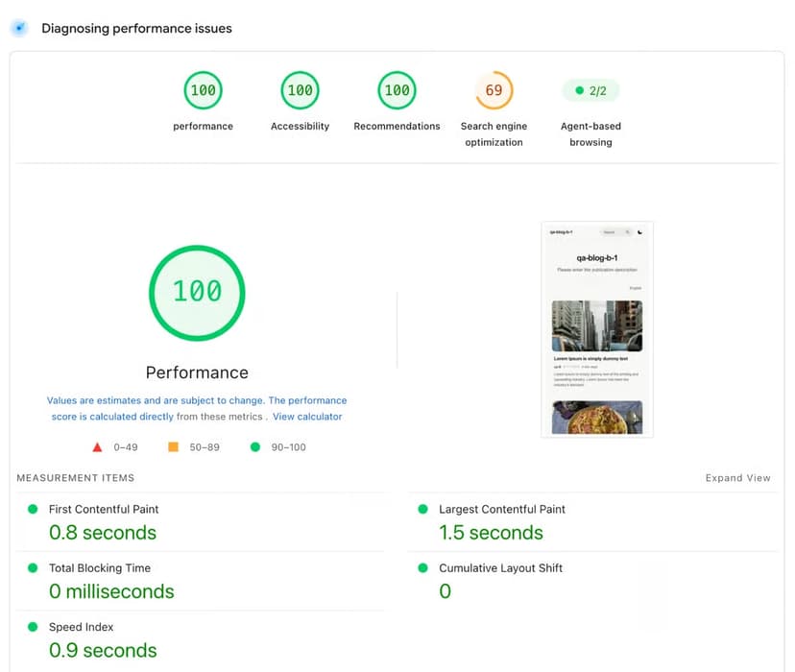Screen dimensions: 795x672
Task: Open the View calculator link
Action: (307, 417)
